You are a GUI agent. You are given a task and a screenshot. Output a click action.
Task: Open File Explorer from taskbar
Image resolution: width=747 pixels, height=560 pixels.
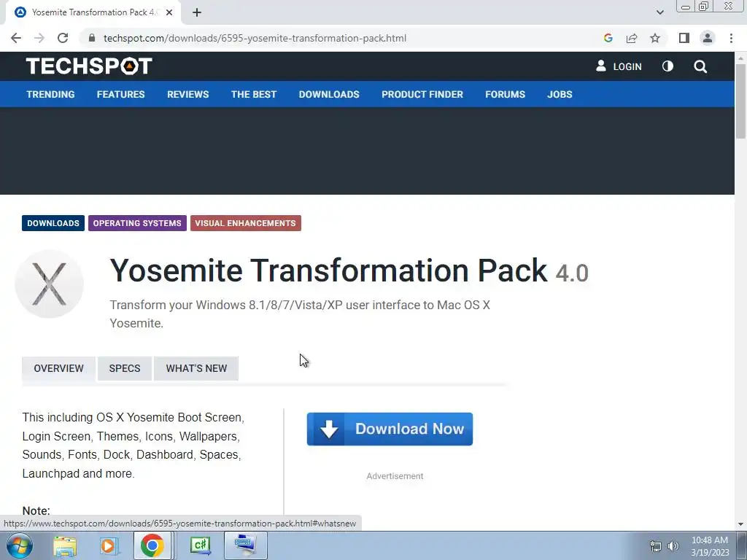click(x=65, y=545)
